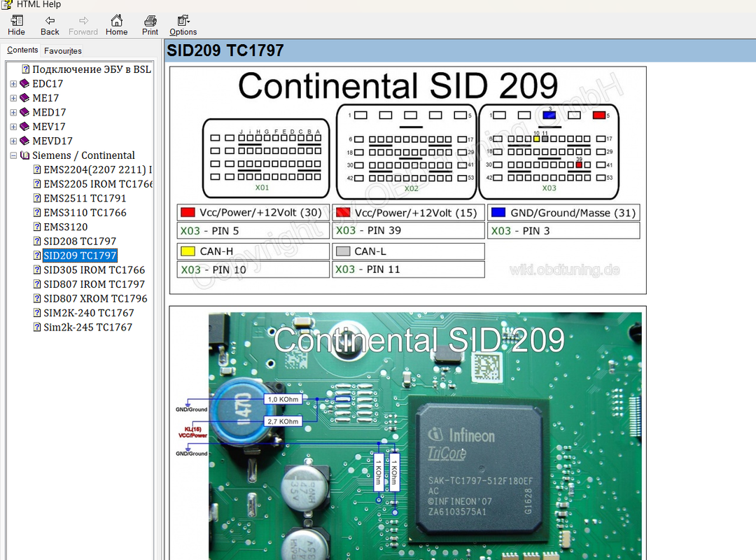Viewport: 756px width, 560px height.
Task: Click the MEVD17 book icon
Action: click(24, 141)
